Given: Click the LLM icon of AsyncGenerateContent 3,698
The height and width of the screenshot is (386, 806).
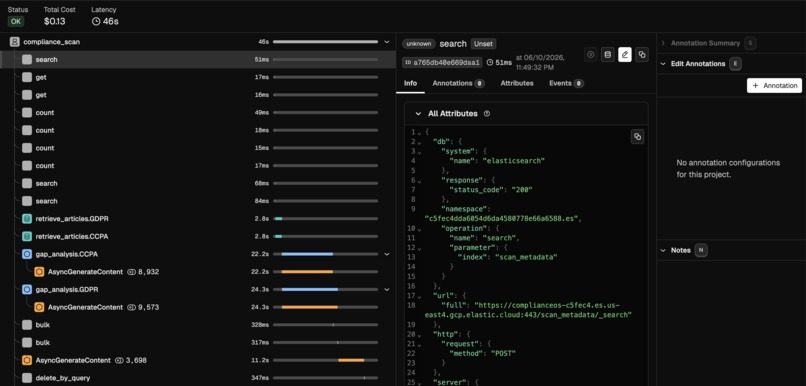Looking at the screenshot, I should coord(27,360).
